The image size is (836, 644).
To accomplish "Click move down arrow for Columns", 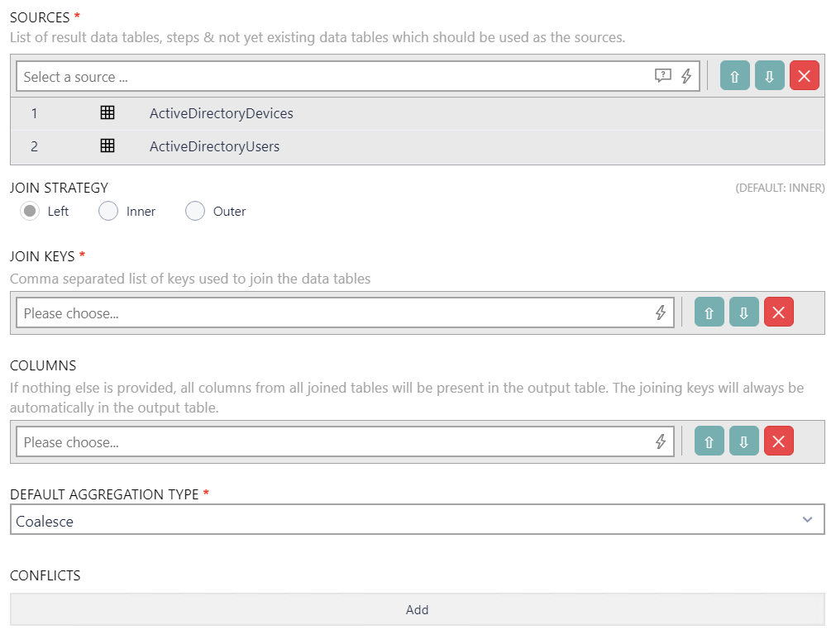I will click(743, 442).
